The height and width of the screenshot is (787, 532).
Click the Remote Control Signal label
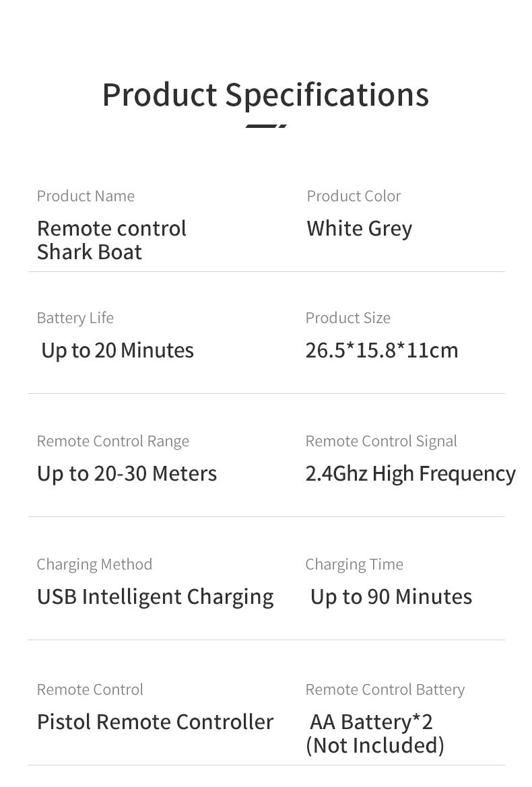(381, 441)
